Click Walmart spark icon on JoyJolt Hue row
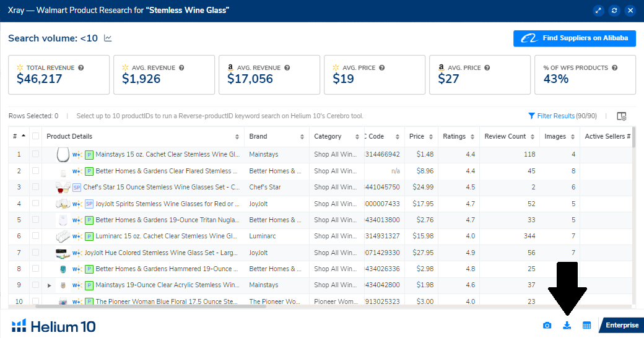The image size is (644, 338). pos(77,253)
